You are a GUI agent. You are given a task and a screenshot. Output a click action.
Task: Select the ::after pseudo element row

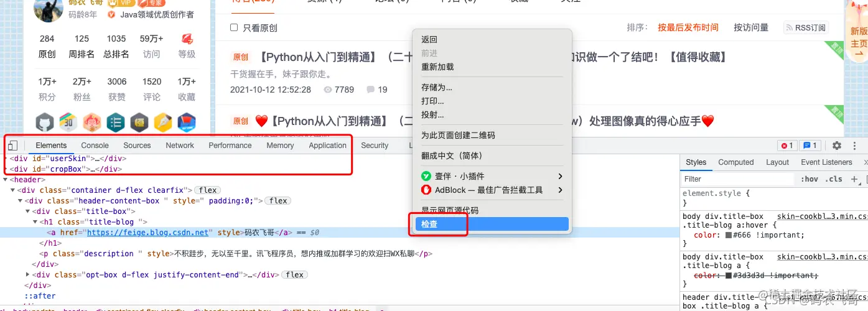coord(40,296)
